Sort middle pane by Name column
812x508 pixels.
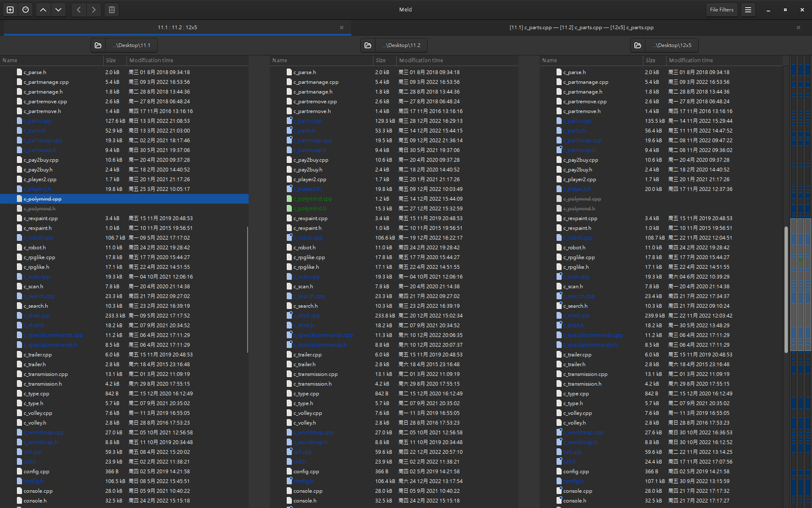[321, 61]
